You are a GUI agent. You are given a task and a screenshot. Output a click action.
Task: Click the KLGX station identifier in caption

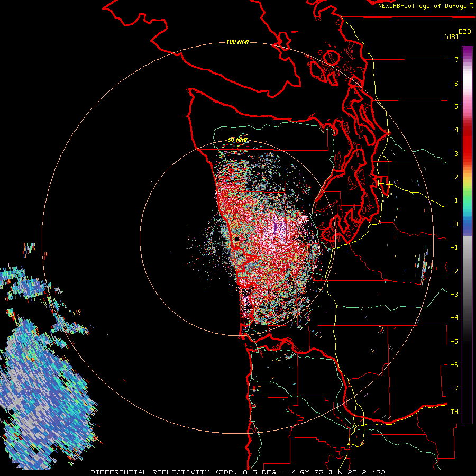tap(300, 472)
